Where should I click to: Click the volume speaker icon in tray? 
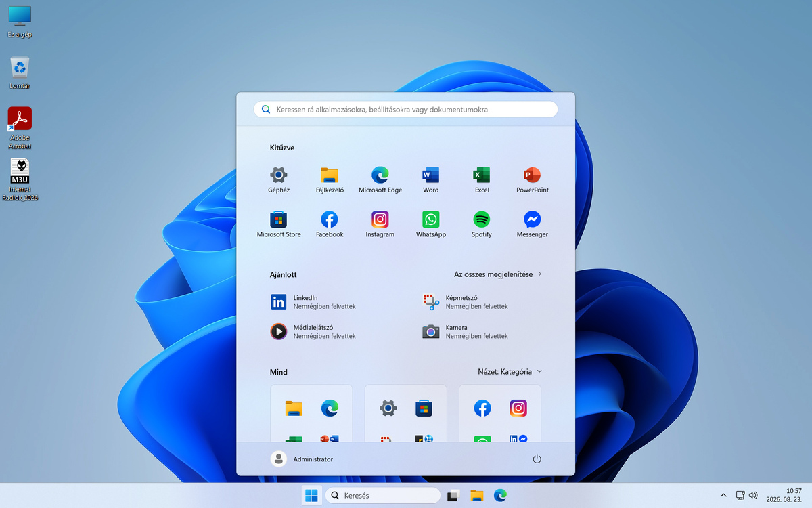click(x=753, y=496)
